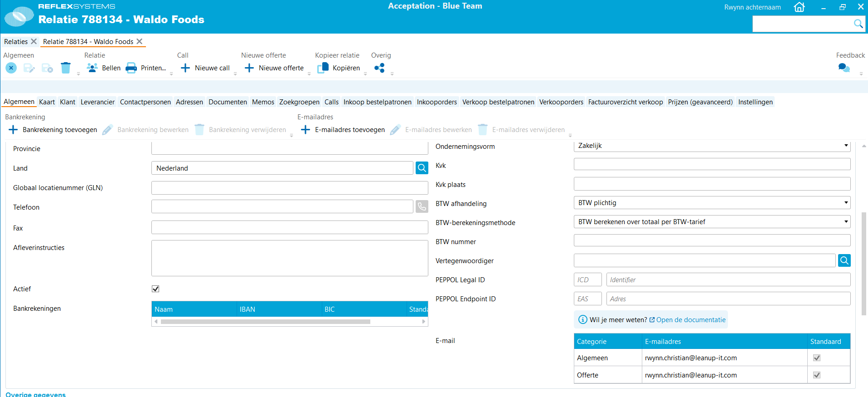Click the Land field search magnifier
Image resolution: width=868 pixels, height=397 pixels.
tap(422, 168)
